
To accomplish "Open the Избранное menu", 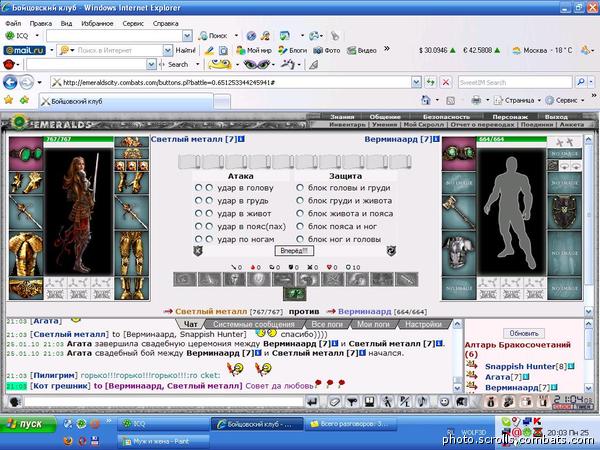I will [97, 23].
